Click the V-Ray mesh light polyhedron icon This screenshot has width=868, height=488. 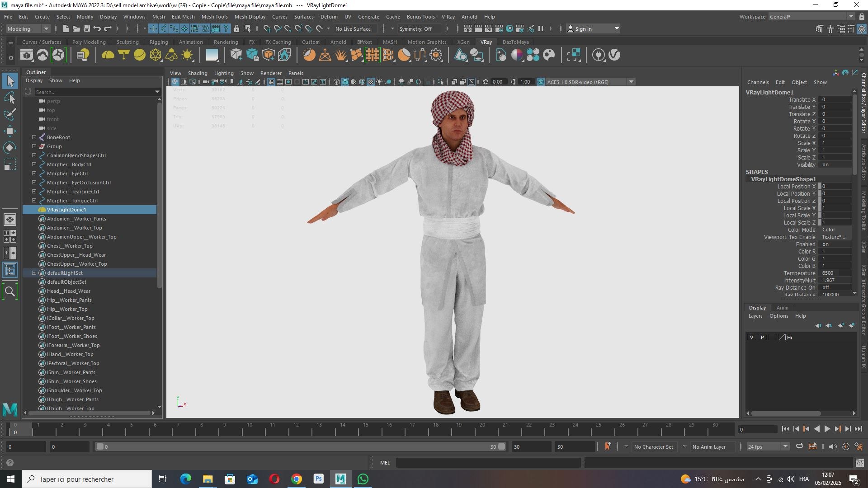point(156,55)
